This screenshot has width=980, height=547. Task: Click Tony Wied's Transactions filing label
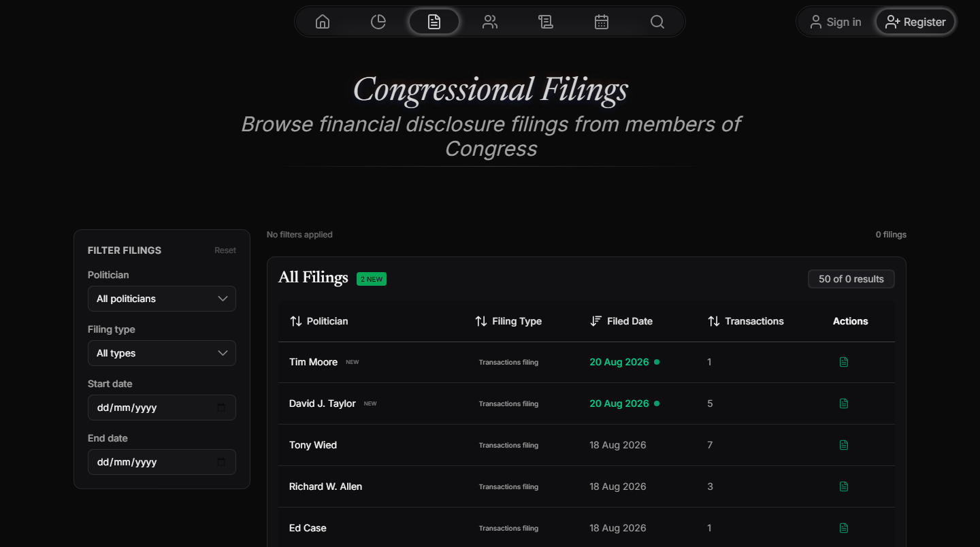[508, 445]
